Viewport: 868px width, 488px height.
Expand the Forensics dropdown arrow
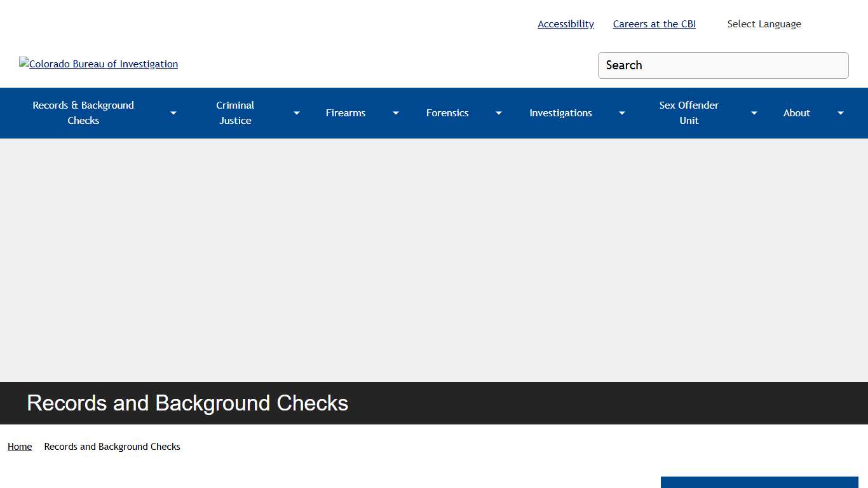point(498,112)
